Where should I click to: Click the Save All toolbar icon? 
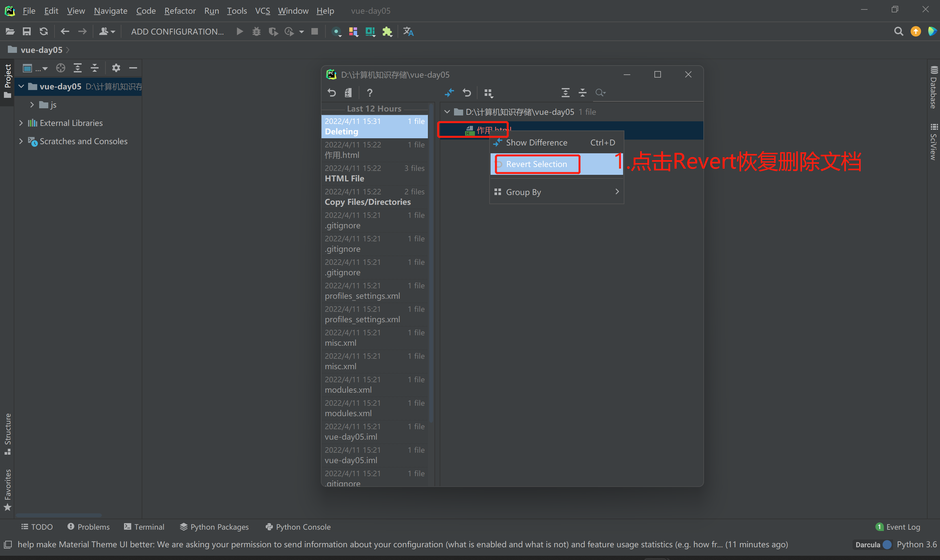coord(26,31)
